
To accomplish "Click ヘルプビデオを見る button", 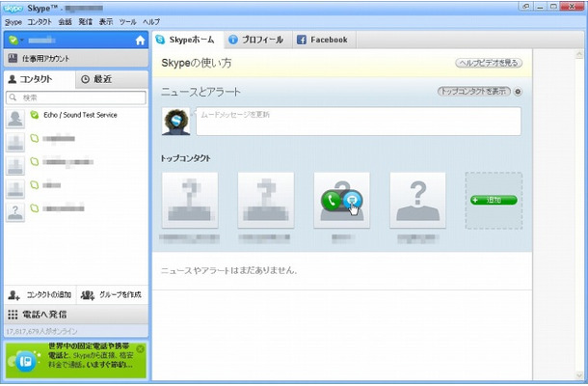I will pos(489,63).
